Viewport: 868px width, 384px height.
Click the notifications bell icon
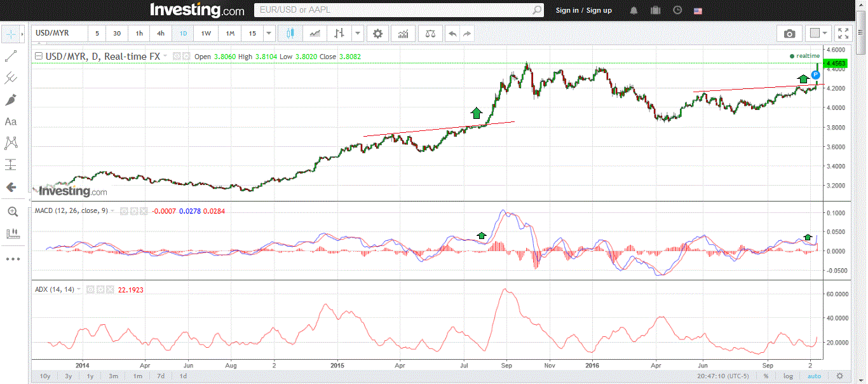click(x=634, y=10)
